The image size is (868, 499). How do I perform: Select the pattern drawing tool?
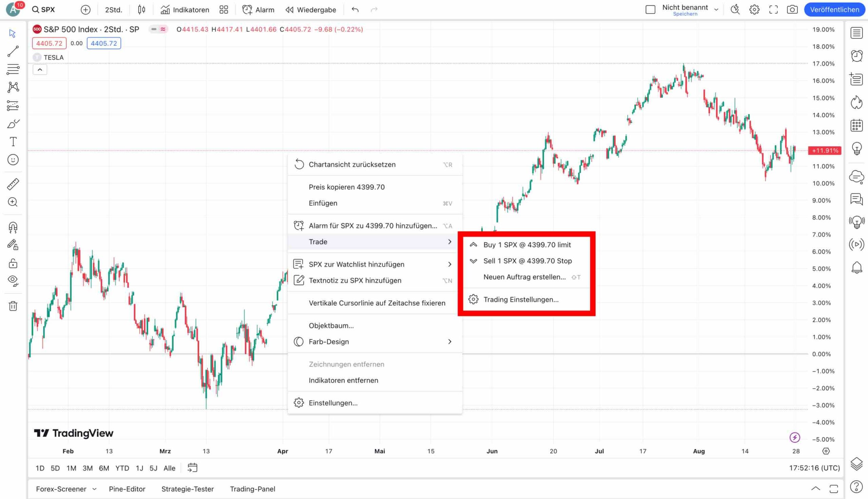coord(13,87)
